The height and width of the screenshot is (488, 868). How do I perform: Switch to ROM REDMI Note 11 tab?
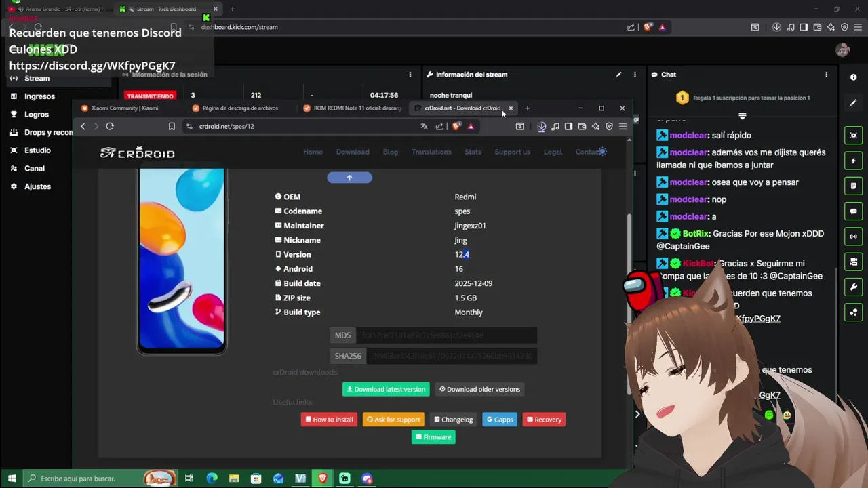tap(352, 108)
